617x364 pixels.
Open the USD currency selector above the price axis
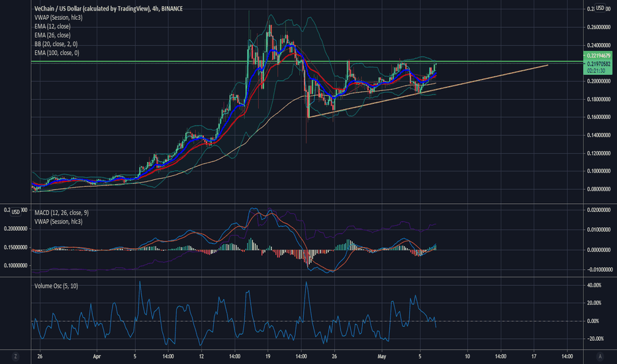[600, 8]
